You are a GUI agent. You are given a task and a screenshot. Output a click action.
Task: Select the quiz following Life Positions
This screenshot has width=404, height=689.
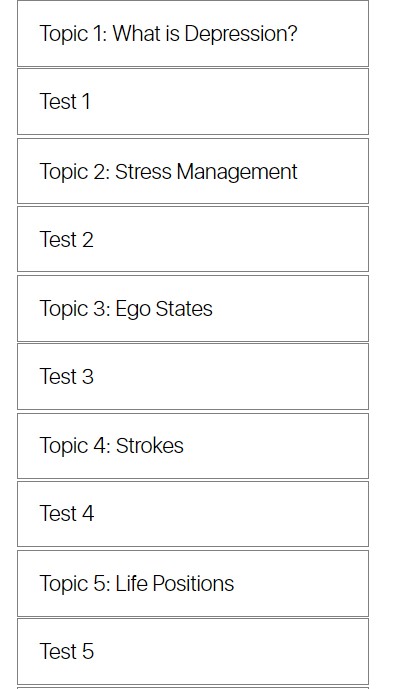193,652
